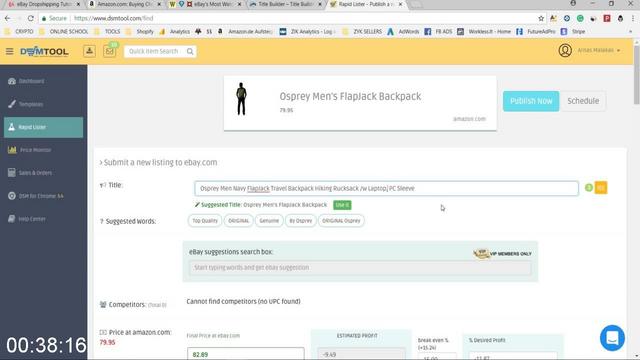
Task: Add the suggested word Top Quality
Action: [205, 221]
